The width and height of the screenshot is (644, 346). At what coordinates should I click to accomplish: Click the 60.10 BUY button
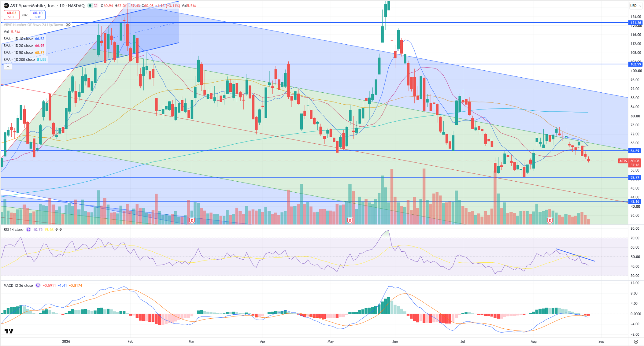click(38, 15)
